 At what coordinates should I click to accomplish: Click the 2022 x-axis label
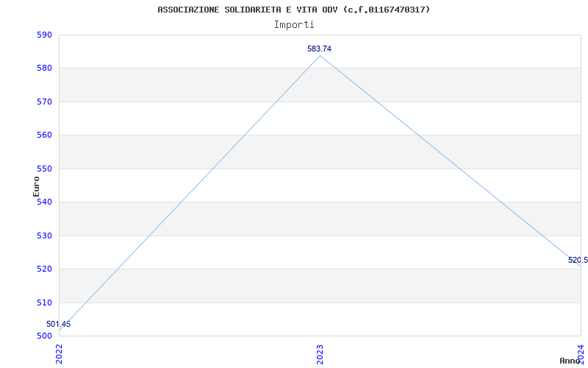tap(59, 354)
